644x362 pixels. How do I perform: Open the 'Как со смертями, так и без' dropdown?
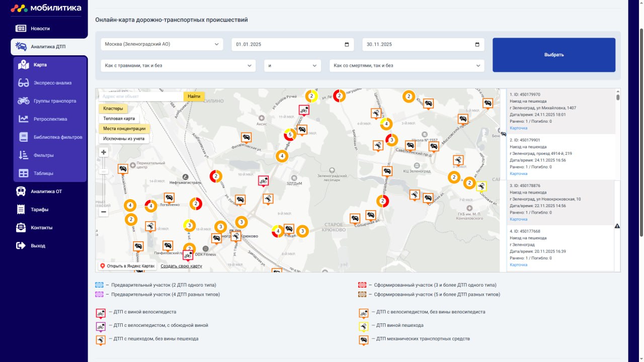click(407, 65)
